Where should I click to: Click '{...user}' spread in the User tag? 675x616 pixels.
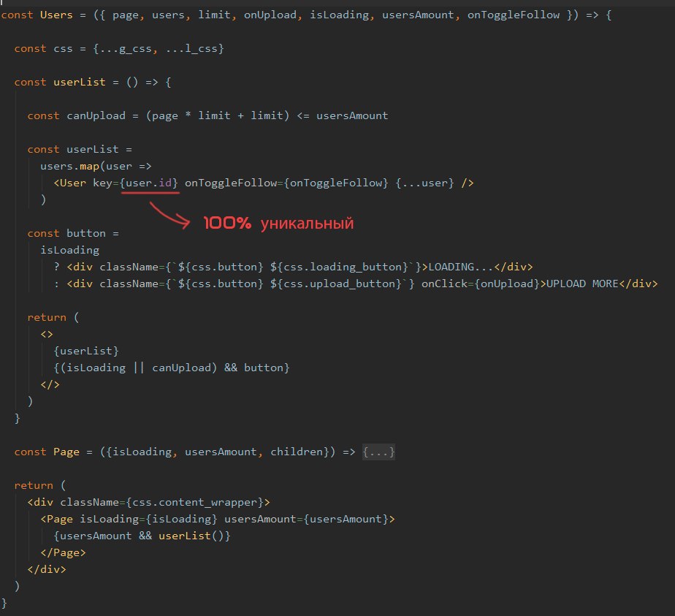(424, 183)
